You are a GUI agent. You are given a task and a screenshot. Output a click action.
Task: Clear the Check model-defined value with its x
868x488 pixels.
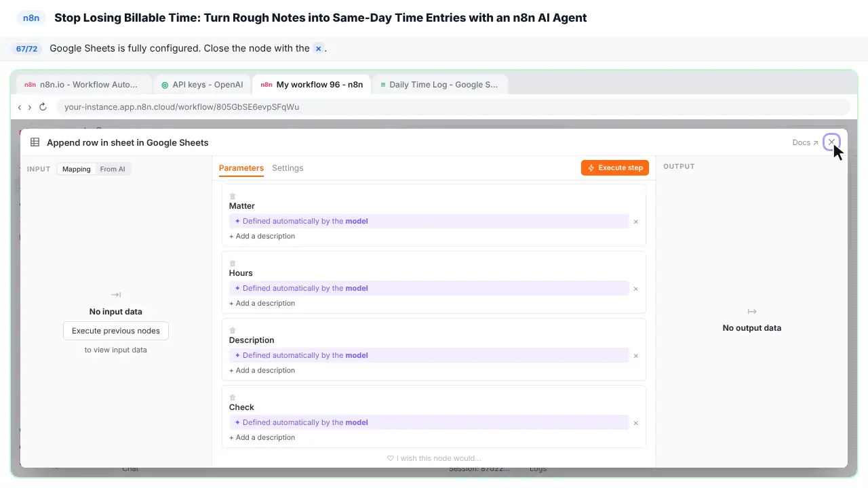pyautogui.click(x=635, y=423)
